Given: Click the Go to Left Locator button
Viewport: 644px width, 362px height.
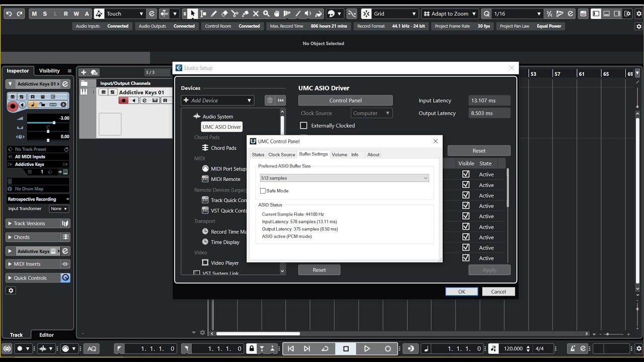Looking at the screenshot, I should [291, 348].
